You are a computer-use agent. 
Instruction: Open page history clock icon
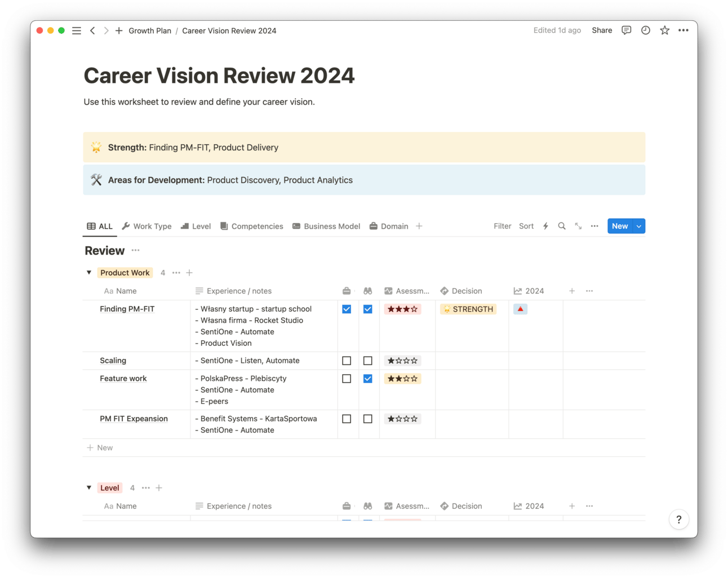click(x=646, y=30)
